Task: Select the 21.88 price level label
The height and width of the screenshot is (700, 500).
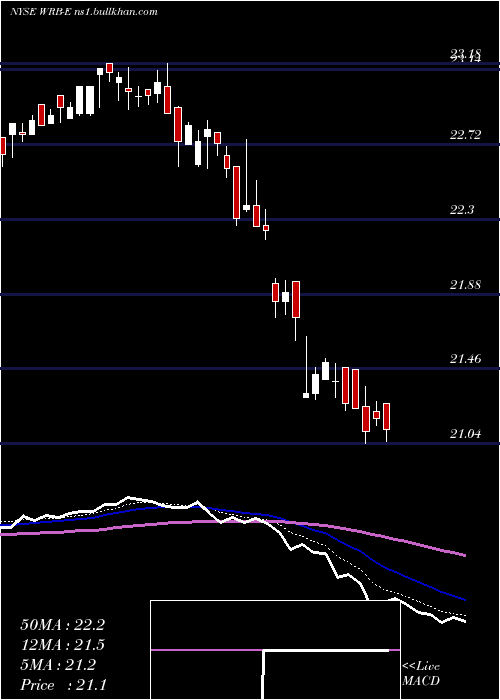Action: (x=466, y=284)
